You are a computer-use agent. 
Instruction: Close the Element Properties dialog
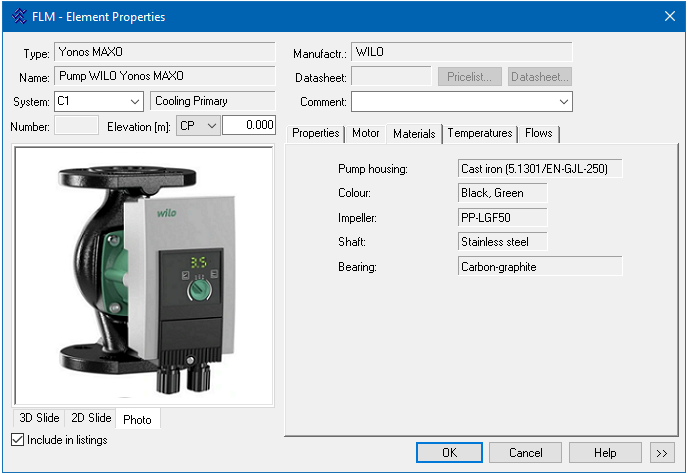pos(669,16)
